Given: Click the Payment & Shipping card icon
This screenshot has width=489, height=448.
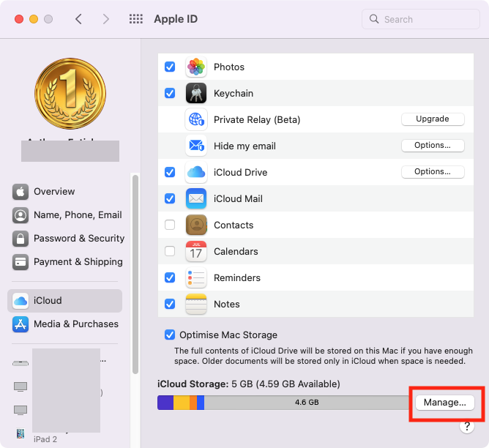Looking at the screenshot, I should click(x=20, y=261).
